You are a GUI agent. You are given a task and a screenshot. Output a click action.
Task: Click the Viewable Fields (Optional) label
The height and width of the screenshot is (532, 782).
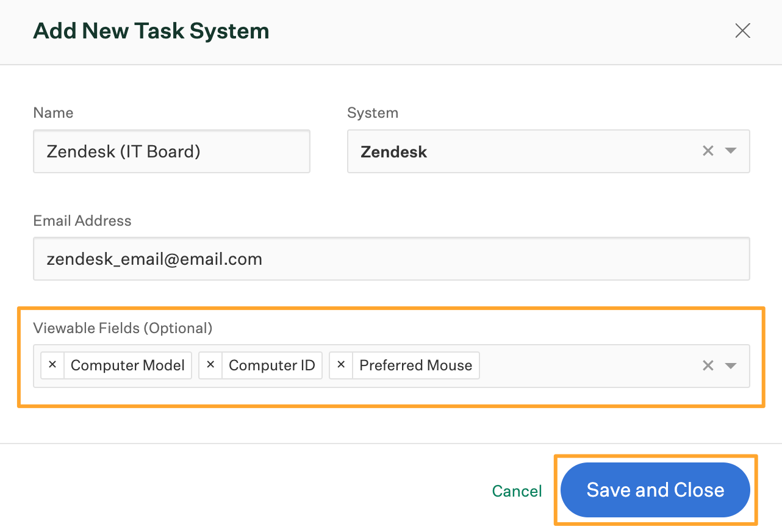coord(123,328)
